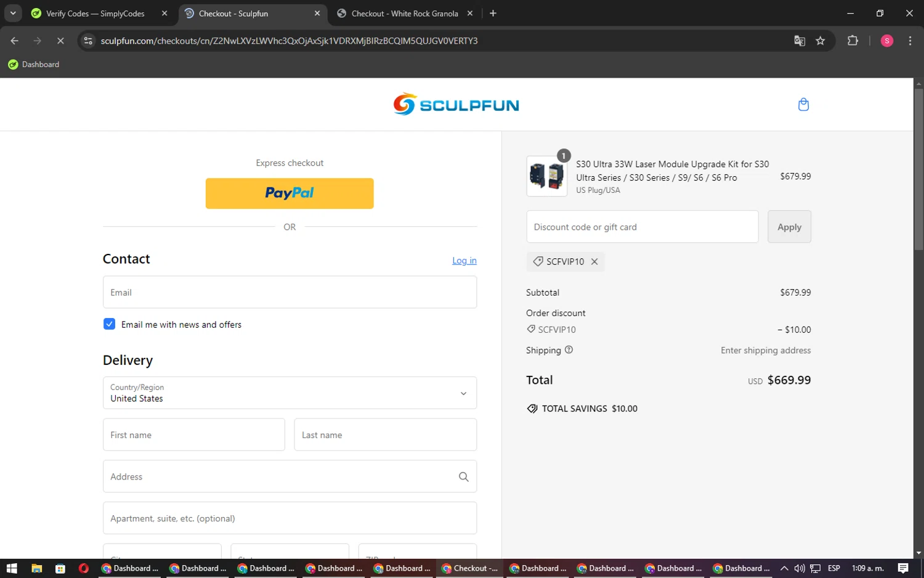Click the shipping info question mark icon
The height and width of the screenshot is (578, 924).
(x=569, y=350)
